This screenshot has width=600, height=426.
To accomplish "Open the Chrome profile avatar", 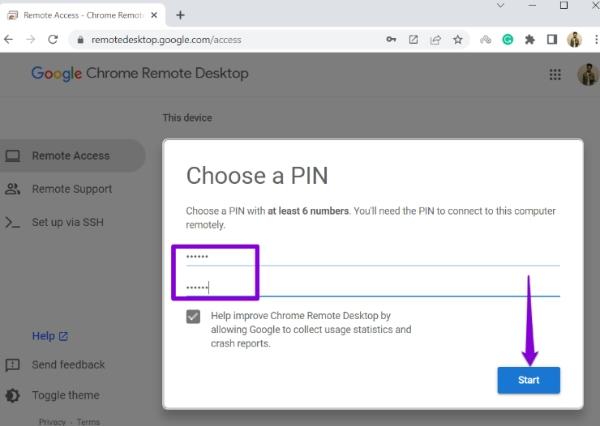I will [574, 39].
